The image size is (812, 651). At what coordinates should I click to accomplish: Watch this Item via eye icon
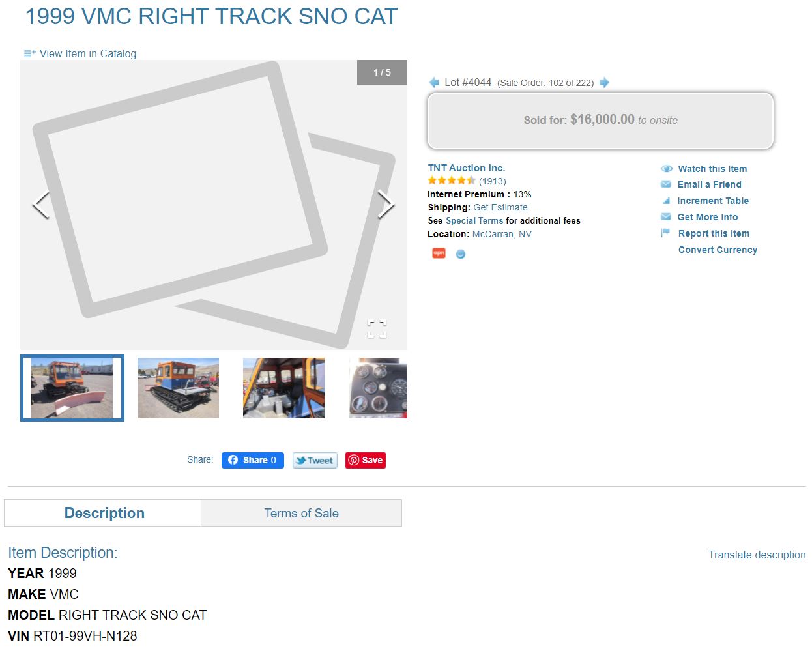click(x=667, y=169)
